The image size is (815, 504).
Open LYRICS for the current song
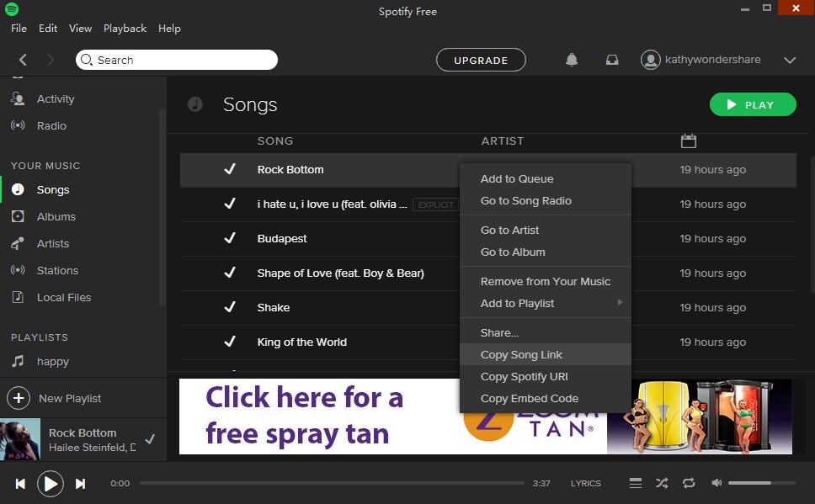pos(586,483)
